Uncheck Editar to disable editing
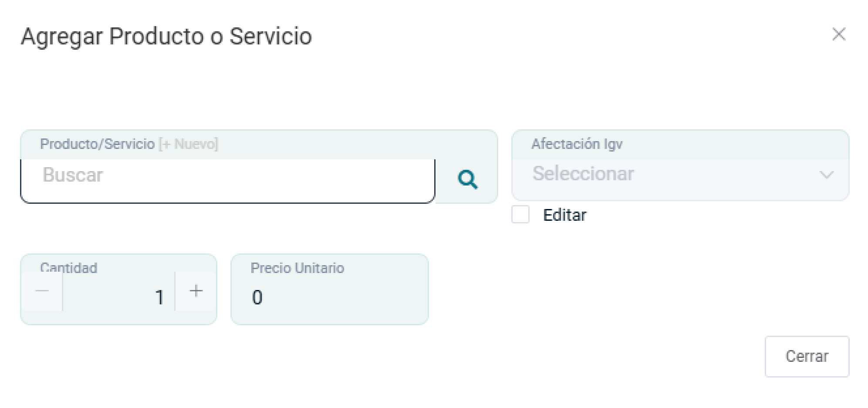 point(521,213)
